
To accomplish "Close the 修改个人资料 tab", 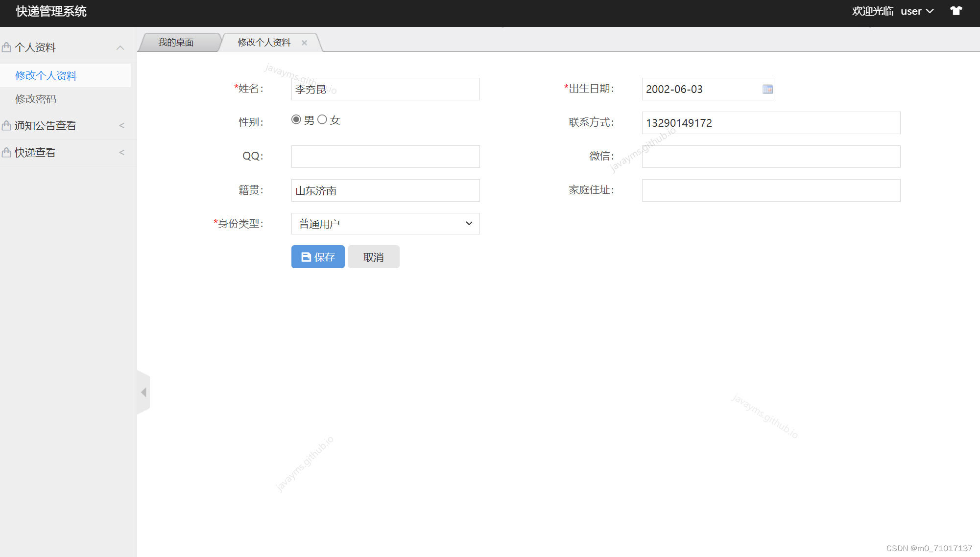I will 304,43.
